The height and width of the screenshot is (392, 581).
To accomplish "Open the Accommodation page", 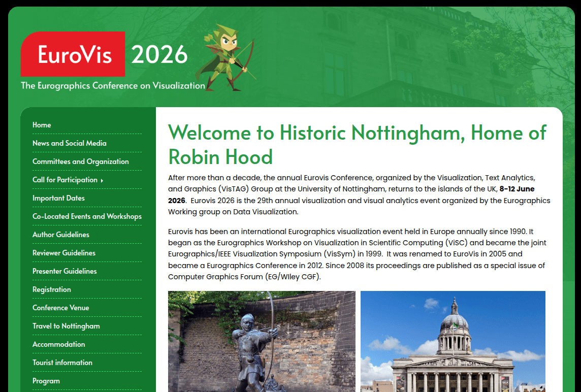I will click(x=58, y=344).
